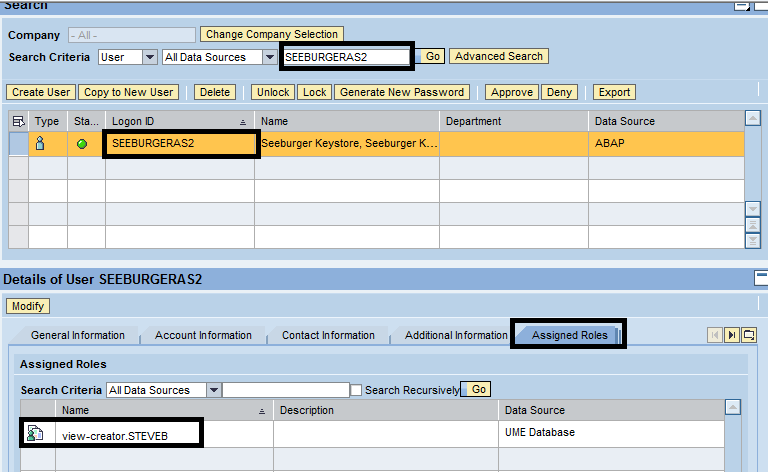Click the Change Company Selection button

tap(272, 35)
